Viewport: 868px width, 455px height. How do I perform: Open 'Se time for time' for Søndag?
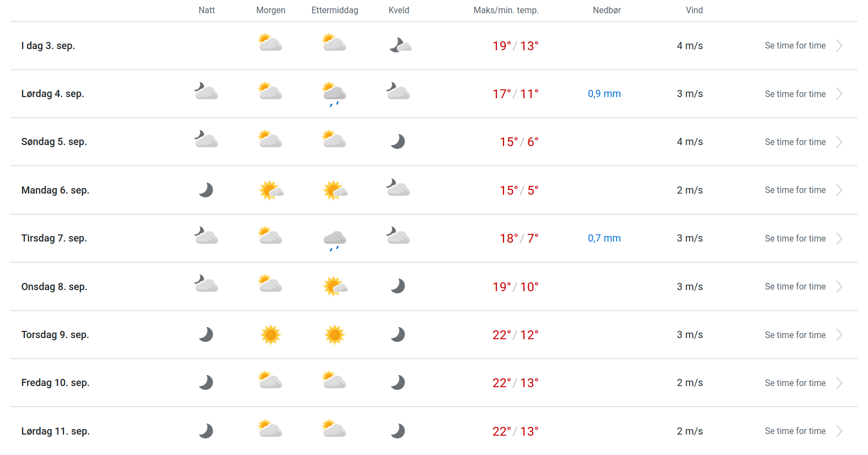795,142
